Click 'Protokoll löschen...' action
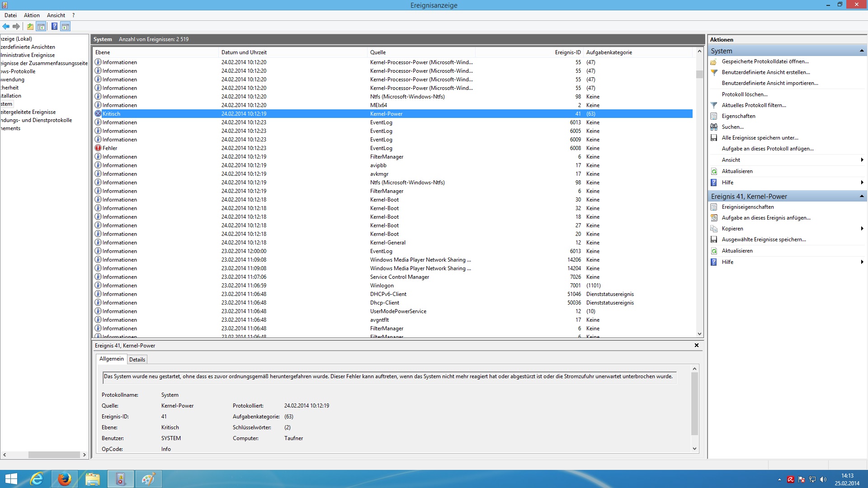This screenshot has height=488, width=868. point(744,94)
